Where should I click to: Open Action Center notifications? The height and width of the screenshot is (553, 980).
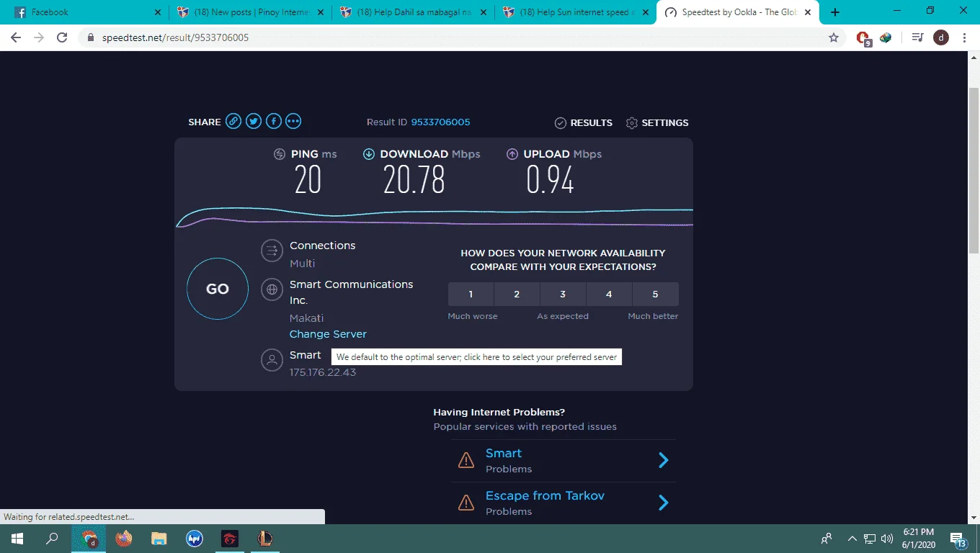tap(958, 539)
